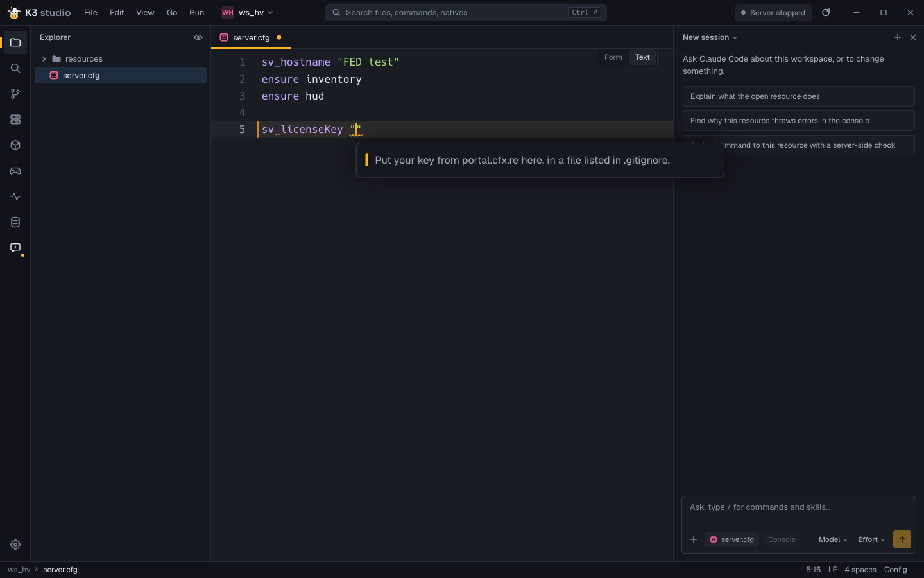The width and height of the screenshot is (924, 578).
Task: Open the New session dropdown
Action: 710,37
